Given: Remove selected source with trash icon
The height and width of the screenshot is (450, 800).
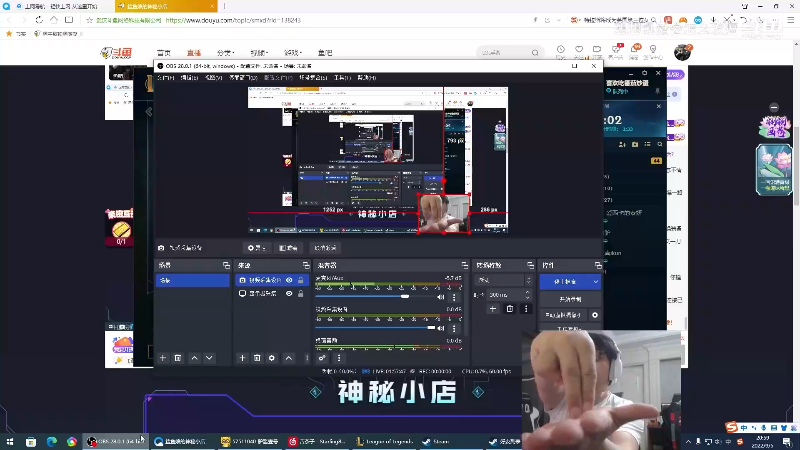Looking at the screenshot, I should point(257,358).
